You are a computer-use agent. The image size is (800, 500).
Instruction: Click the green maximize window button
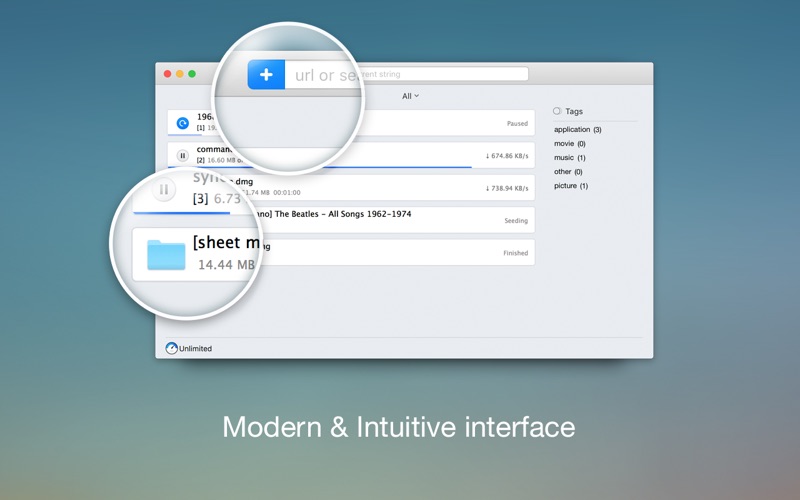click(192, 73)
